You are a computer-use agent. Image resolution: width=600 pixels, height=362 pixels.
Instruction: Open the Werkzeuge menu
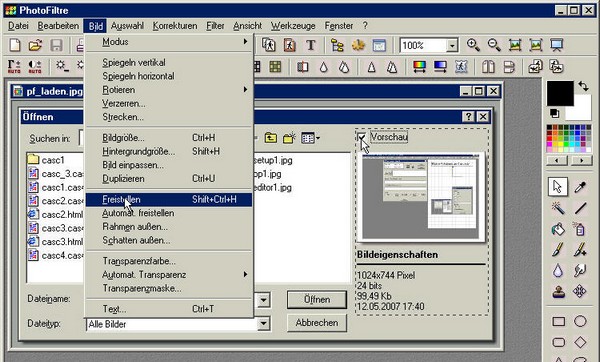coord(293,26)
